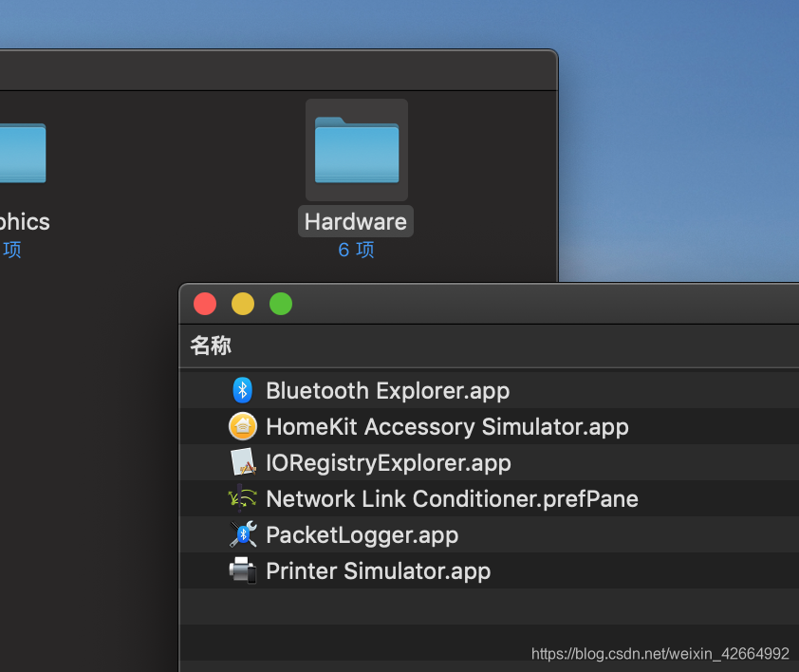Image resolution: width=799 pixels, height=672 pixels.
Task: Sort the list by the 名称 column header
Action: tap(211, 345)
